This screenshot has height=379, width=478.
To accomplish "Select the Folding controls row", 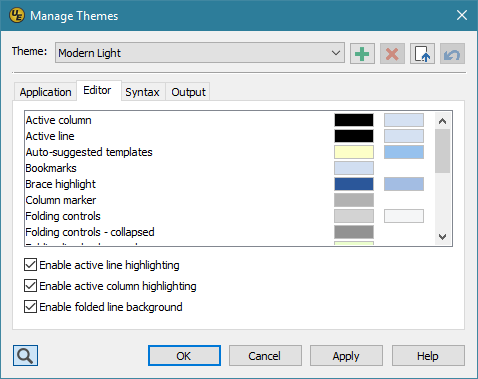I will point(229,216).
